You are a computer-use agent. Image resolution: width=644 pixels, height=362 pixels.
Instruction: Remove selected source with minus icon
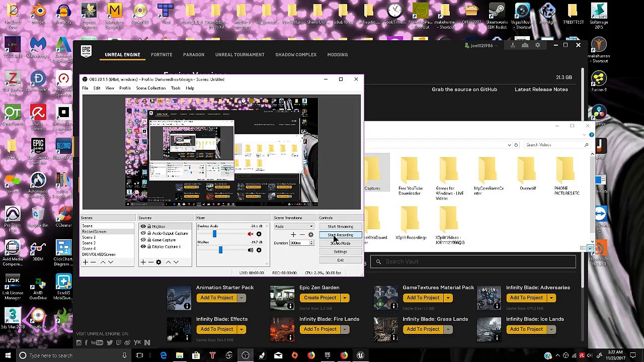pyautogui.click(x=150, y=262)
